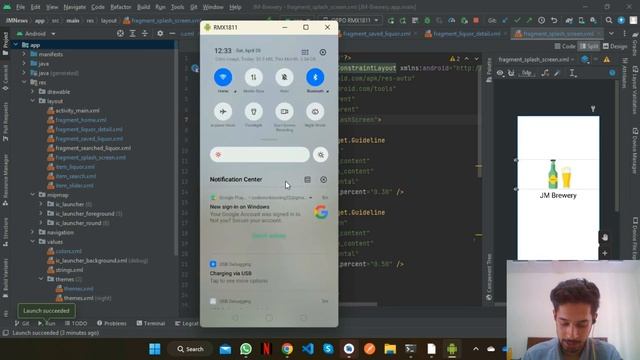Click Git Update Project arrow icon
The image size is (640, 360).
[505, 20]
